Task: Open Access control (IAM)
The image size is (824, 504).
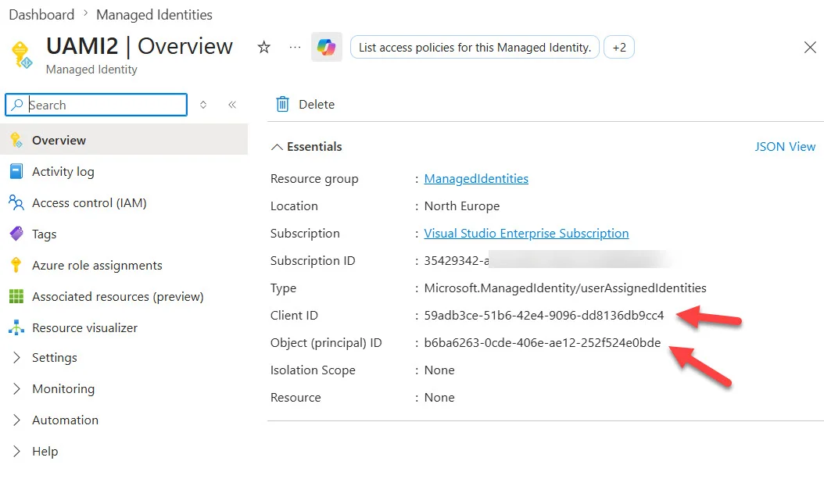Action: (x=89, y=202)
